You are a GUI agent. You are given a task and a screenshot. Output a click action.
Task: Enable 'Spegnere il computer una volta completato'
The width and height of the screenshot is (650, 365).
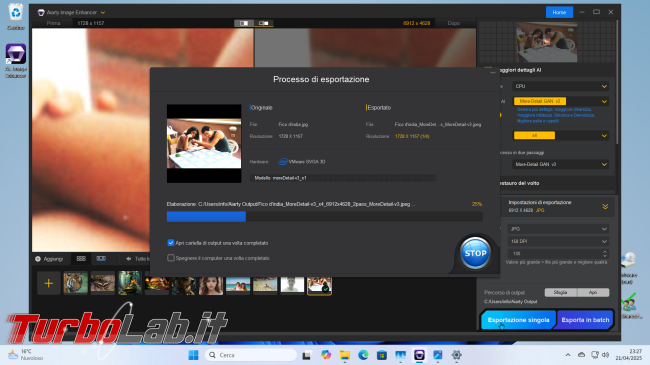click(170, 258)
